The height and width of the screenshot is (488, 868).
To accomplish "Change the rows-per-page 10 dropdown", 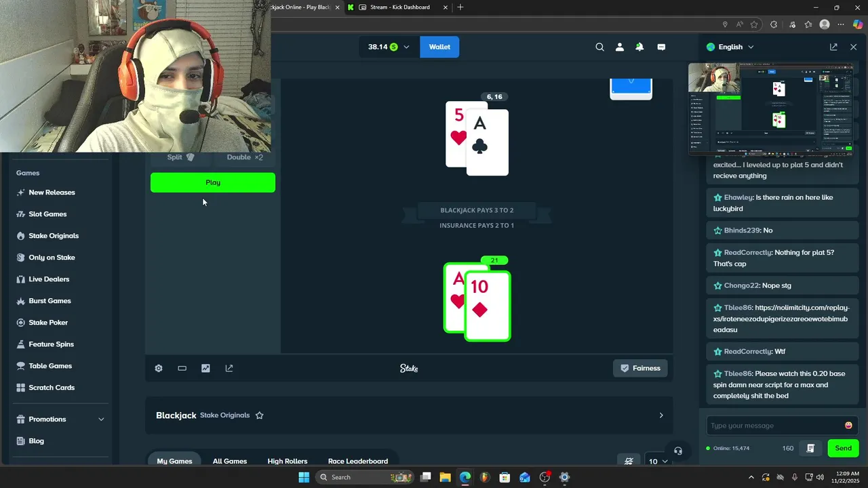I will 658,461.
